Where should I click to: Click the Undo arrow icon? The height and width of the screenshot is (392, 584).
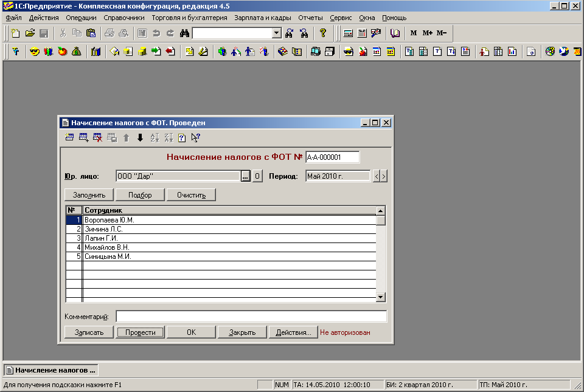[156, 33]
